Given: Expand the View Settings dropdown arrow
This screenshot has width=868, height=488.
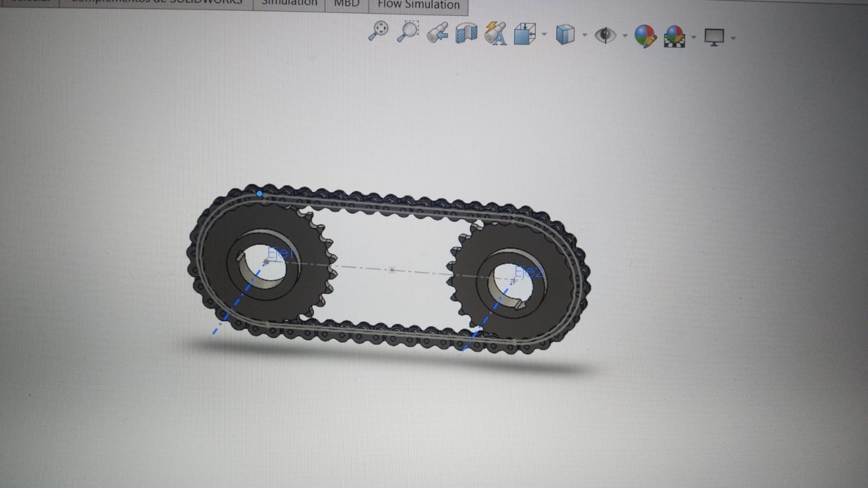Looking at the screenshot, I should [x=733, y=38].
